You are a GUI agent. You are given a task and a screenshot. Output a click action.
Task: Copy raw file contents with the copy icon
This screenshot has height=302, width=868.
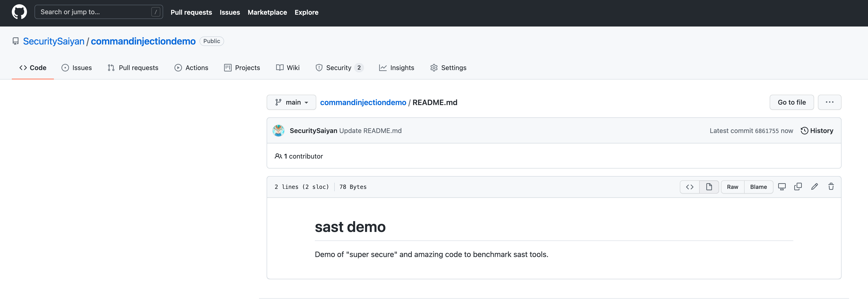pos(798,187)
